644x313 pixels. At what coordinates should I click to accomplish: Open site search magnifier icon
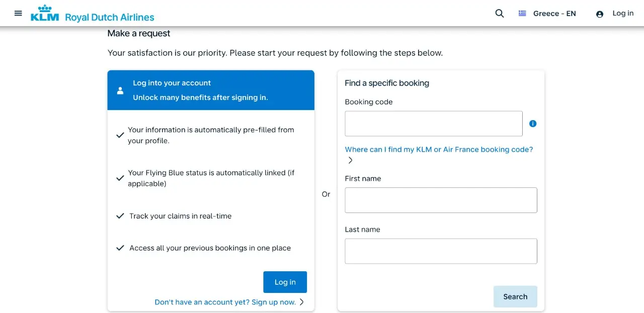(x=500, y=14)
